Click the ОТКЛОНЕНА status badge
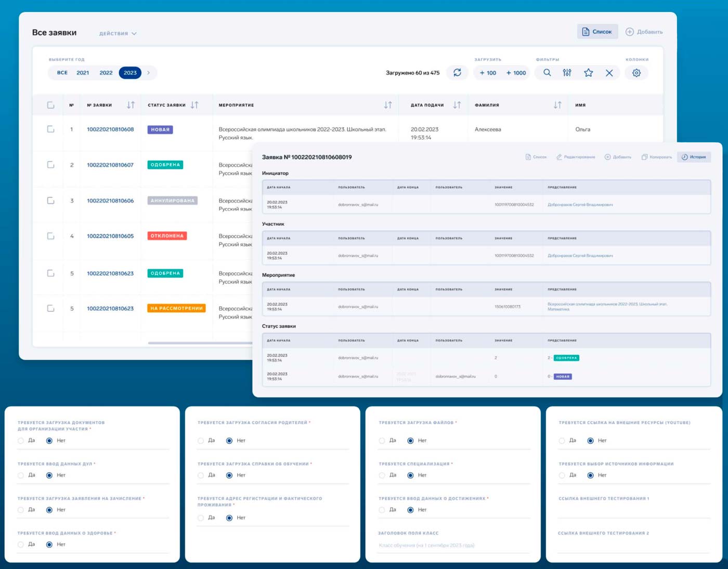Viewport: 728px width, 569px height. tap(167, 236)
